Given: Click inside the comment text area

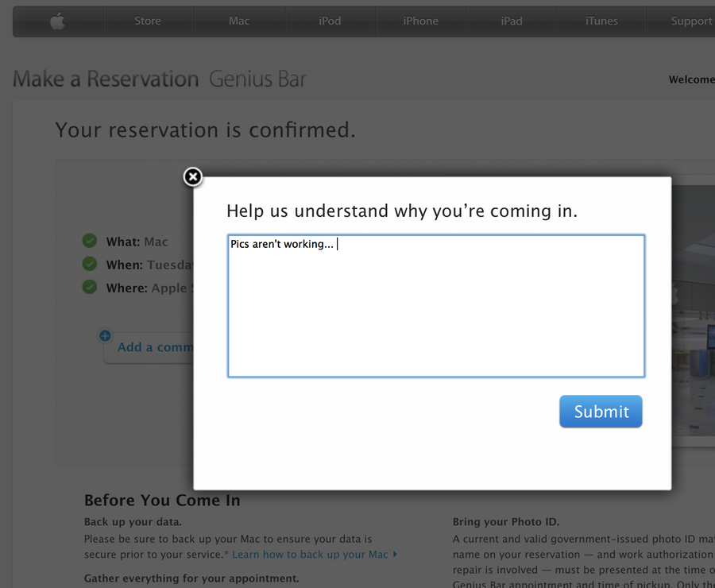Looking at the screenshot, I should coord(436,306).
